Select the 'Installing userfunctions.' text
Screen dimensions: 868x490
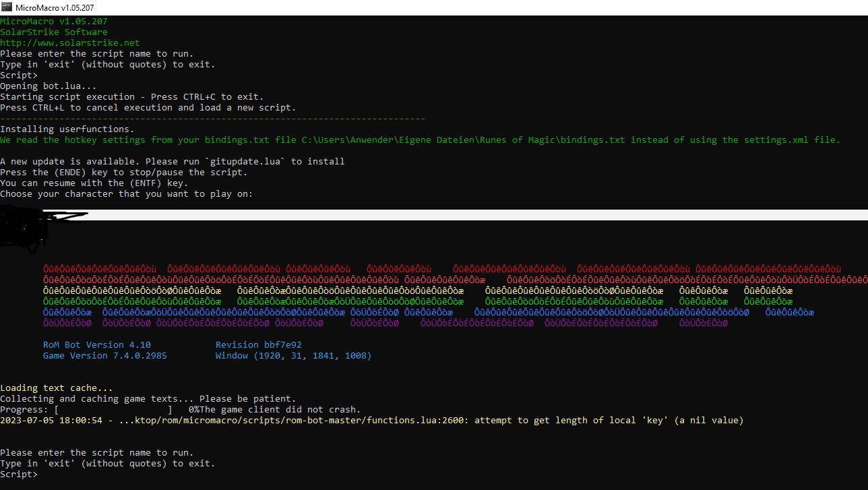pos(67,129)
